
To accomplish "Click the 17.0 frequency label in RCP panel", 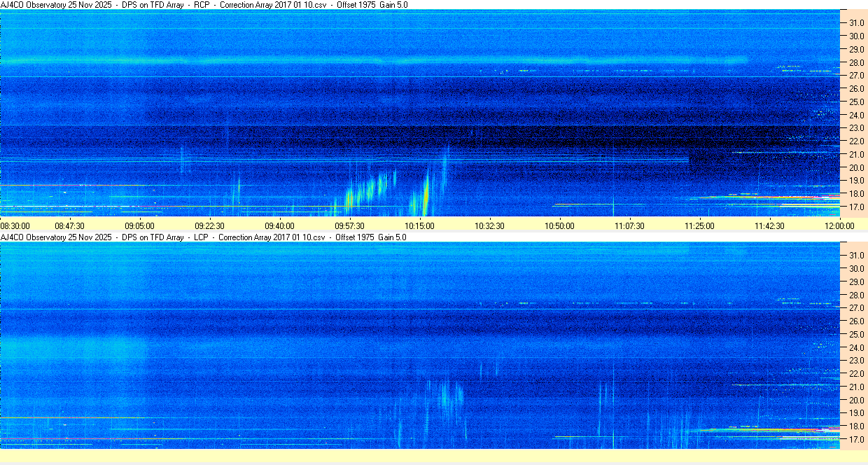I will pyautogui.click(x=856, y=207).
